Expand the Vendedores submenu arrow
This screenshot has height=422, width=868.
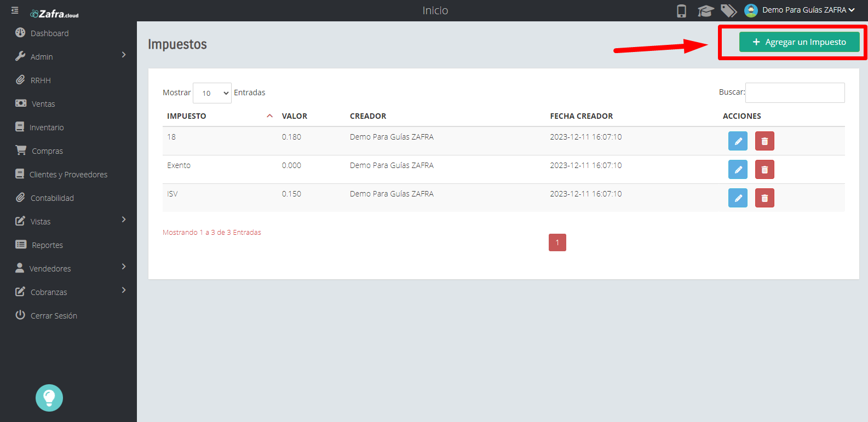124,267
